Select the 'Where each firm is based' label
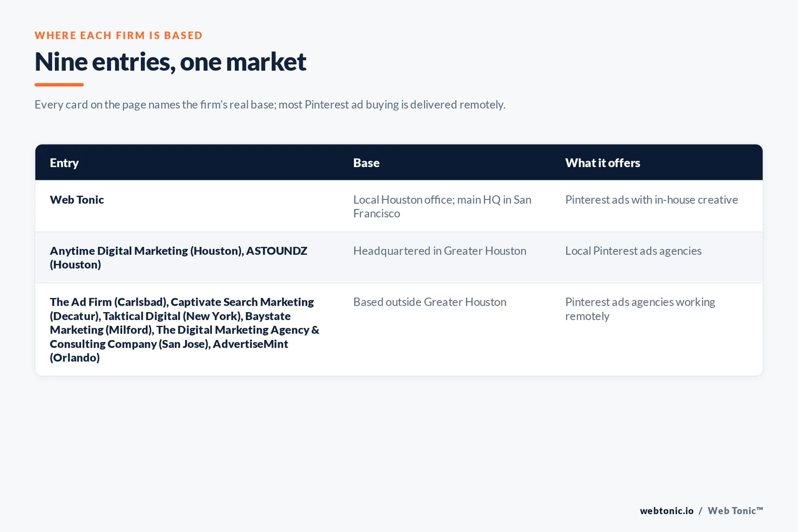 (119, 35)
